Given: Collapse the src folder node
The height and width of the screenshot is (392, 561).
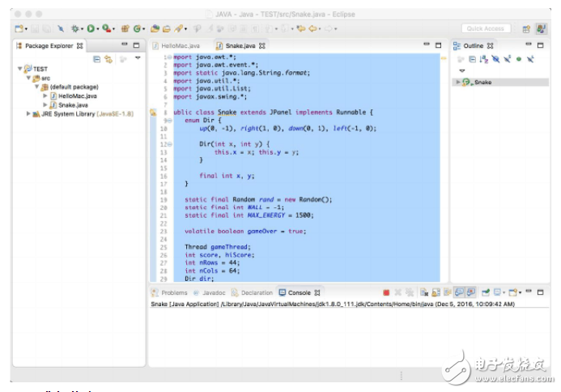Looking at the screenshot, I should pos(28,78).
